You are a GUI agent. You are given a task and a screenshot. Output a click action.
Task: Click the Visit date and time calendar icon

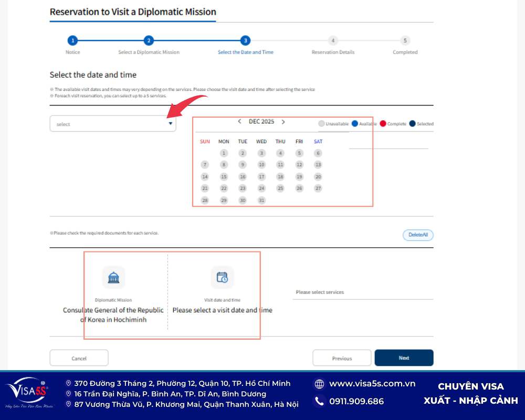point(222,277)
